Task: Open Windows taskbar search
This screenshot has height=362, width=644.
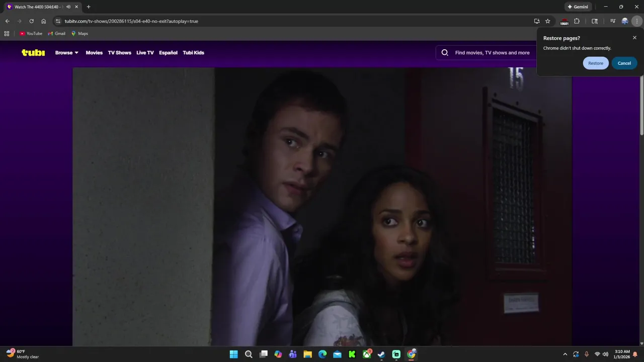Action: point(249,354)
